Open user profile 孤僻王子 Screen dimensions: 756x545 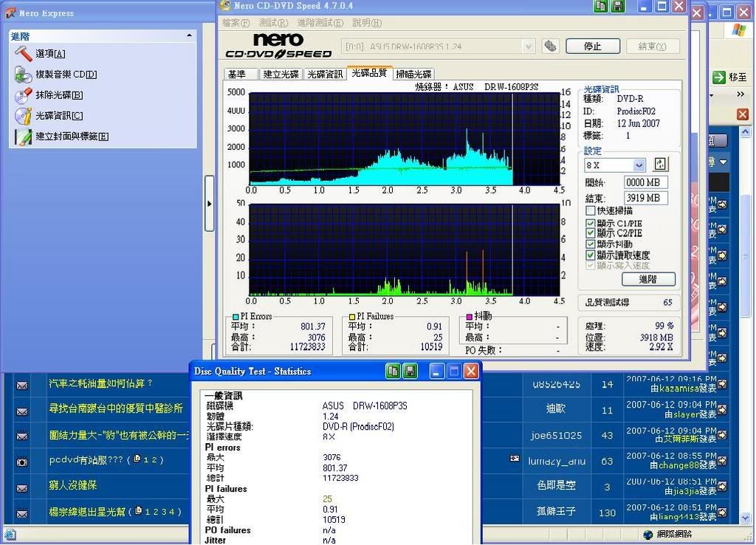click(x=556, y=511)
